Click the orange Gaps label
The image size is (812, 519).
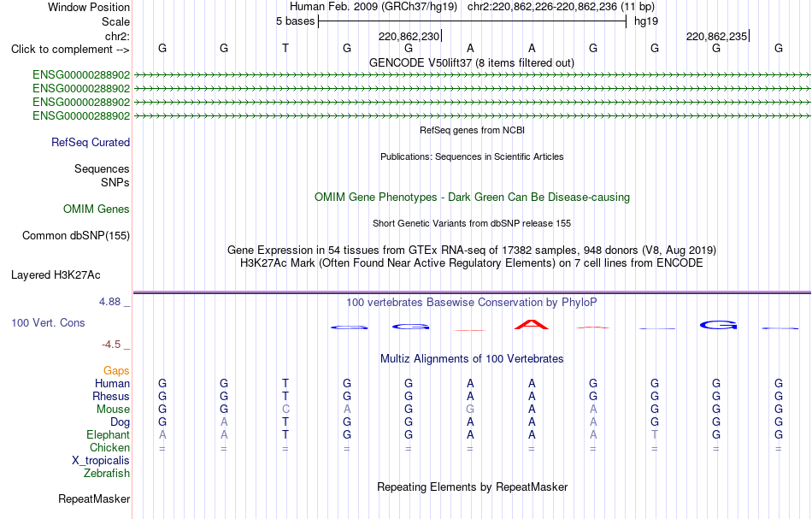coord(116,370)
